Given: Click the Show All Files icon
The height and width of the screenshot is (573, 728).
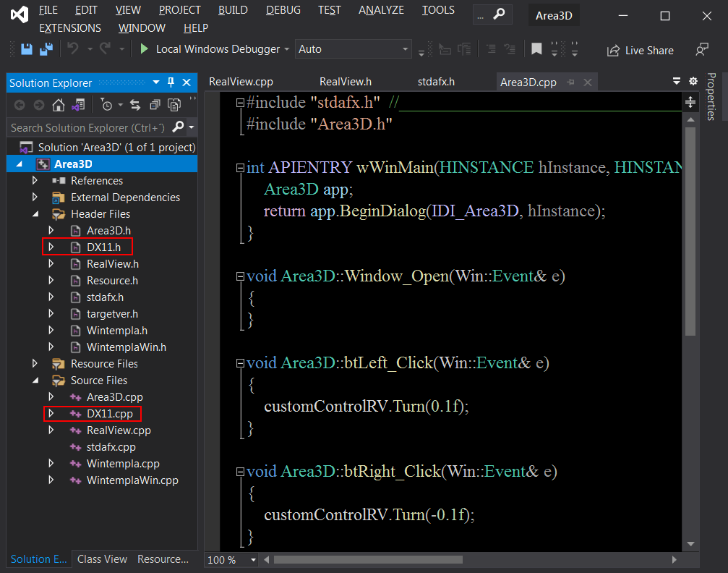Looking at the screenshot, I should (x=174, y=105).
